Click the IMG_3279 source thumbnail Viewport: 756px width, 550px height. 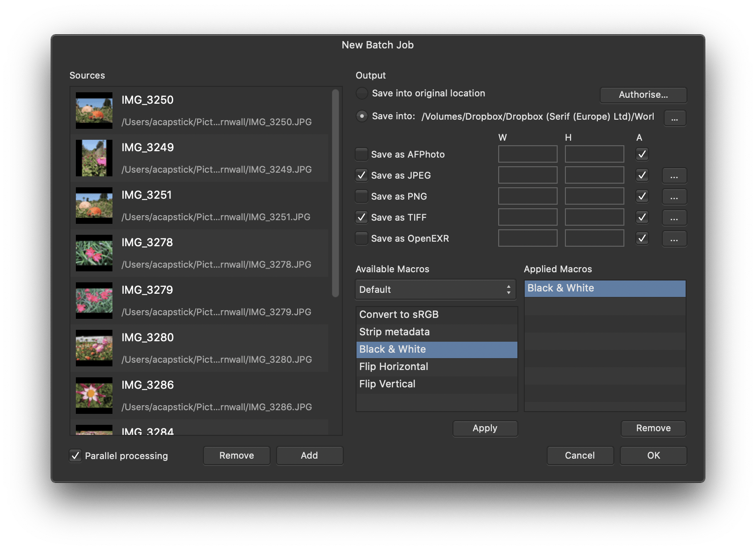[94, 300]
